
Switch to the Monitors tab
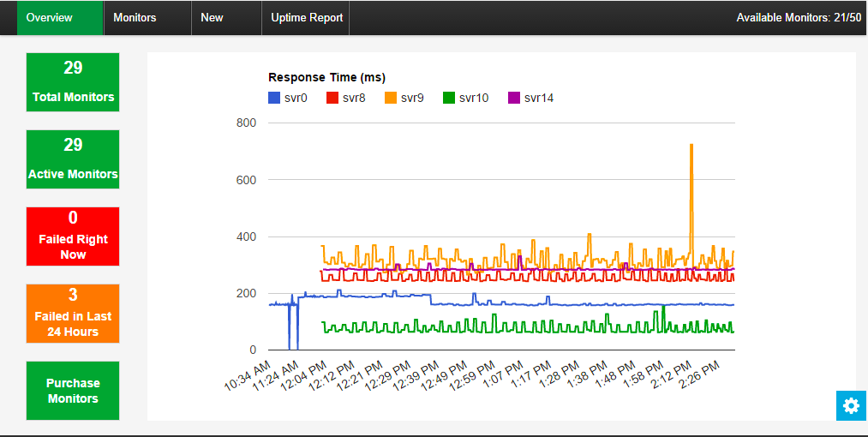[x=135, y=18]
